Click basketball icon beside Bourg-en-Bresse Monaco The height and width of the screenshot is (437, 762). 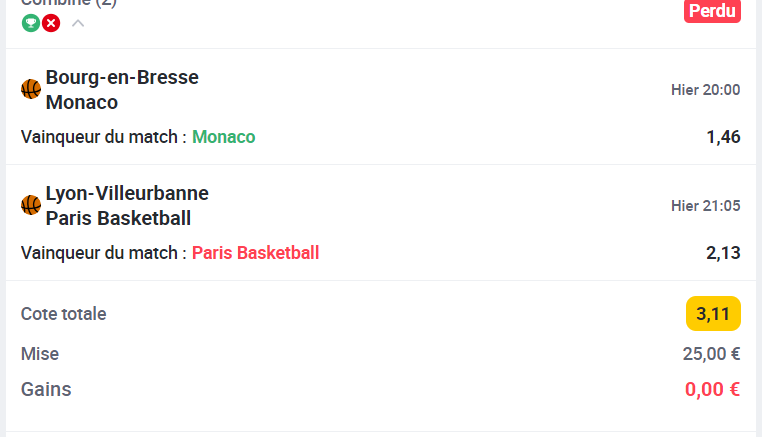31,89
